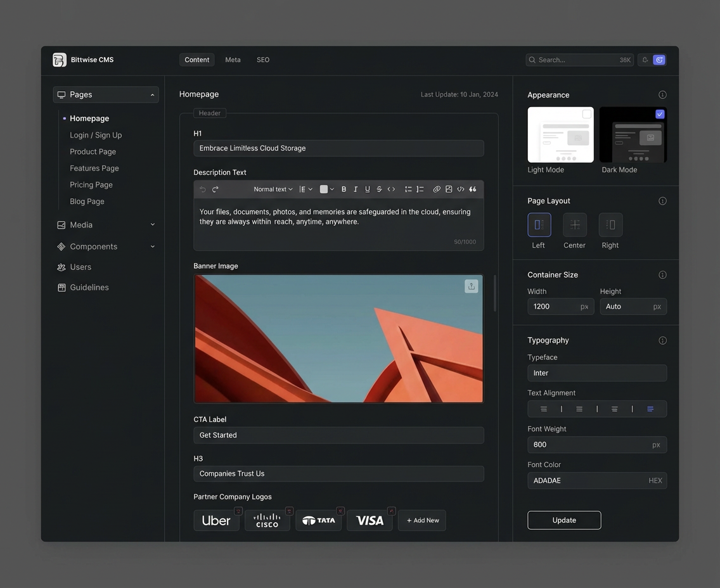Screen dimensions: 720x588
Task: Click the Update button
Action: pyautogui.click(x=564, y=520)
